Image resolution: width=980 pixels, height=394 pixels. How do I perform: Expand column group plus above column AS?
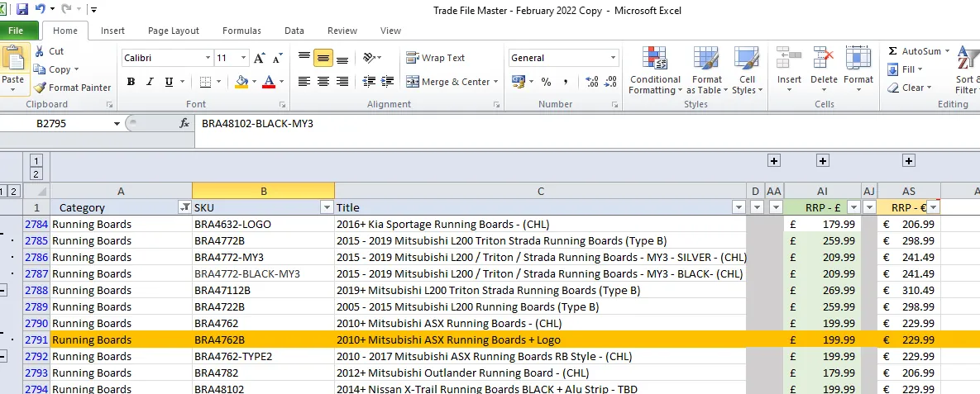coord(909,161)
